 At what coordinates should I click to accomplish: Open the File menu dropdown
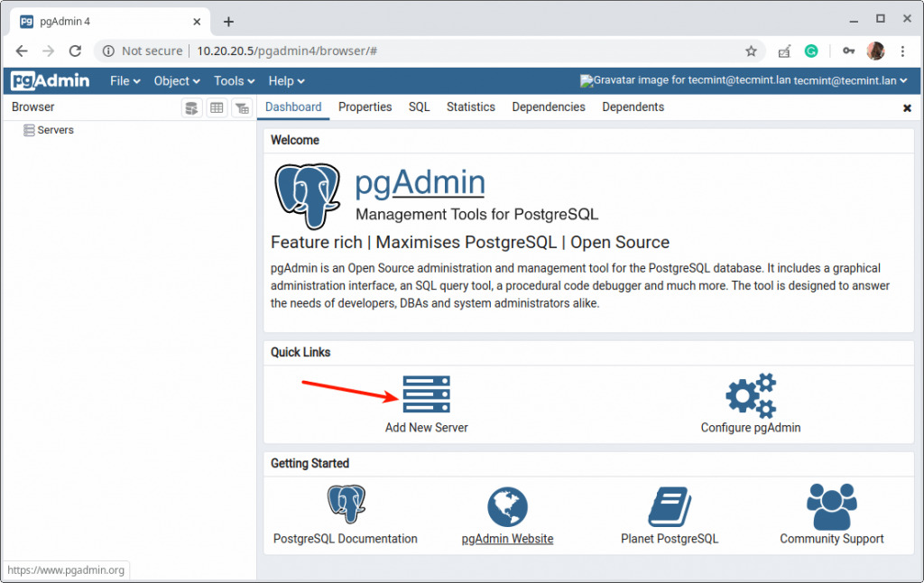tap(125, 80)
